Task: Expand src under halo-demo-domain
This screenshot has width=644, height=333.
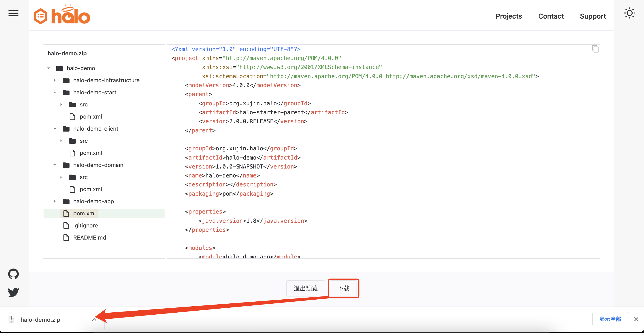Action: click(x=61, y=177)
